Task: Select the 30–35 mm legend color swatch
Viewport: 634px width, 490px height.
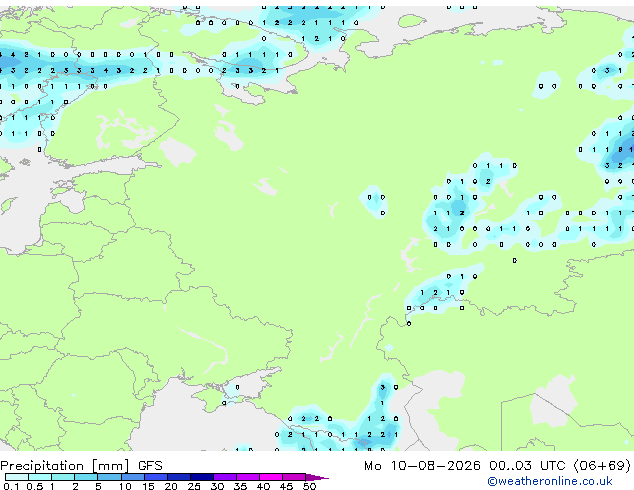Action: 224,477
